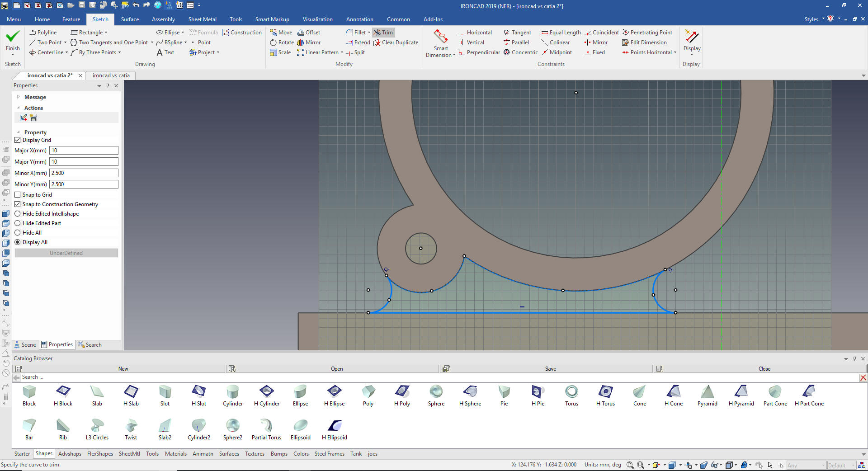Open the Advshapes catalog tab
868x471 pixels.
70,454
